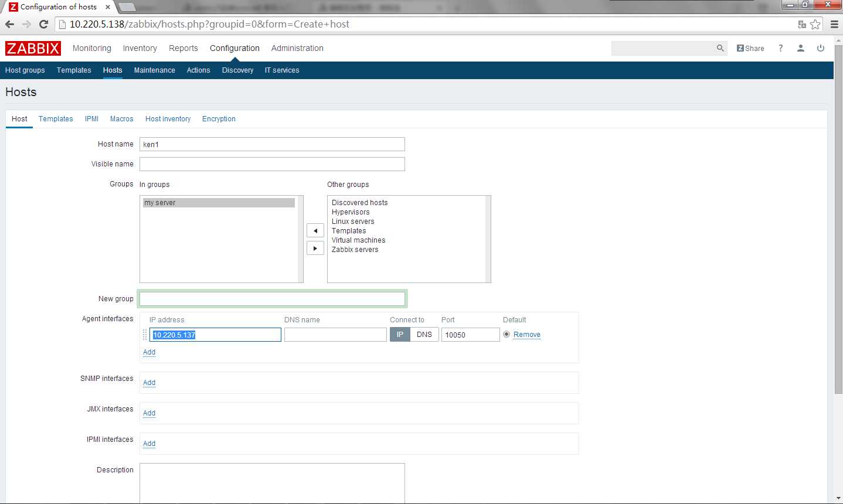843x504 pixels.
Task: Select Linux servers in Other groups
Action: click(x=353, y=222)
